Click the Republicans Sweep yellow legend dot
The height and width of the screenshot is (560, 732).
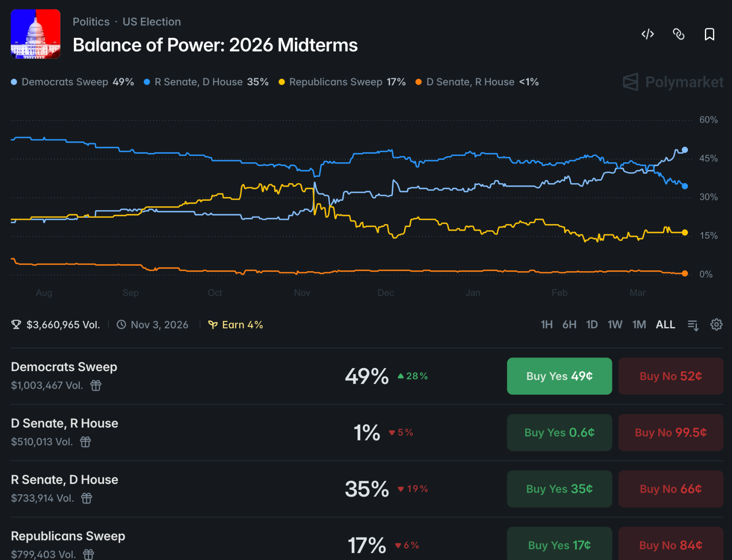click(x=282, y=82)
